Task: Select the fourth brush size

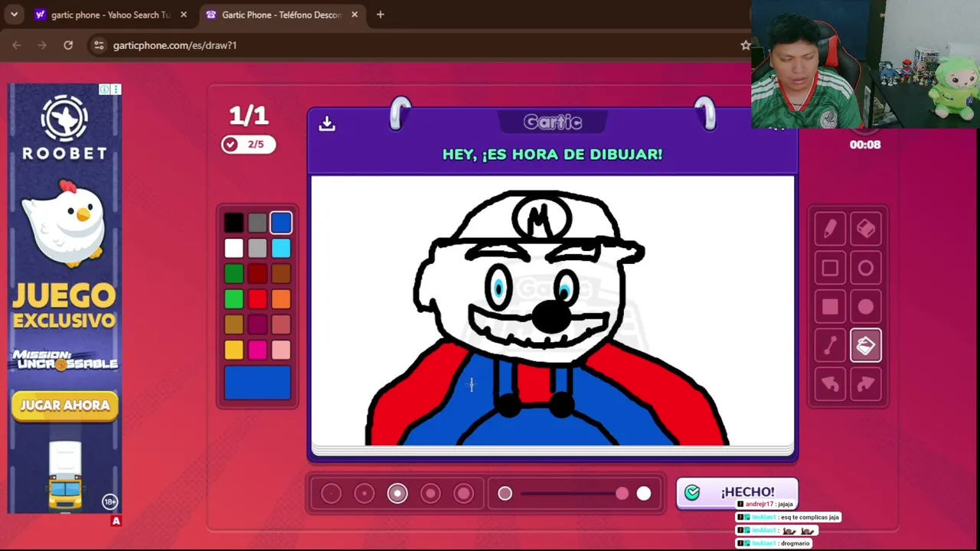Action: [x=430, y=494]
